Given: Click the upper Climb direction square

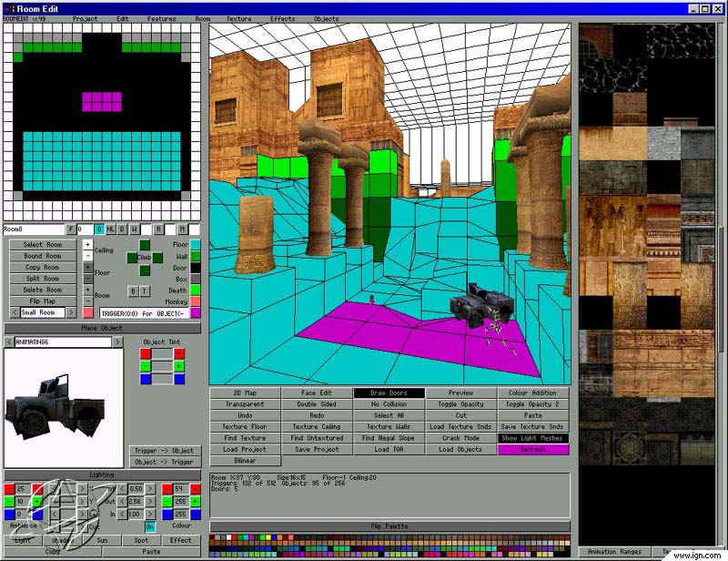Looking at the screenshot, I should point(145,245).
